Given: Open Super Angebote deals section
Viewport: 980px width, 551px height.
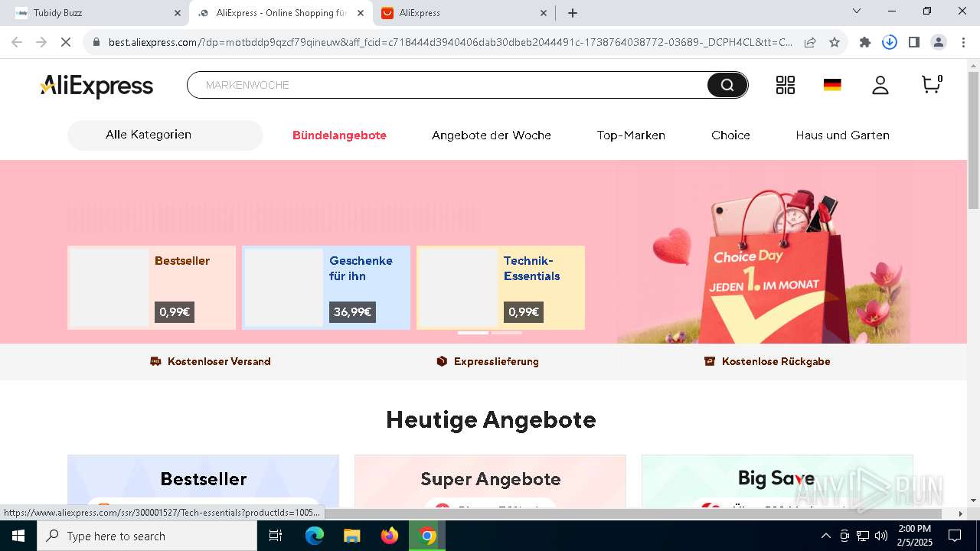Looking at the screenshot, I should pos(490,481).
